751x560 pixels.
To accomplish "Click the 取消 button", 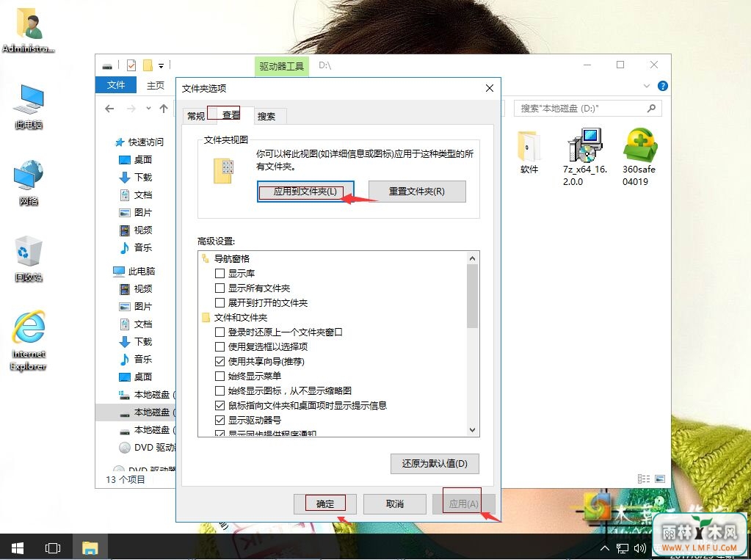I will 395,504.
